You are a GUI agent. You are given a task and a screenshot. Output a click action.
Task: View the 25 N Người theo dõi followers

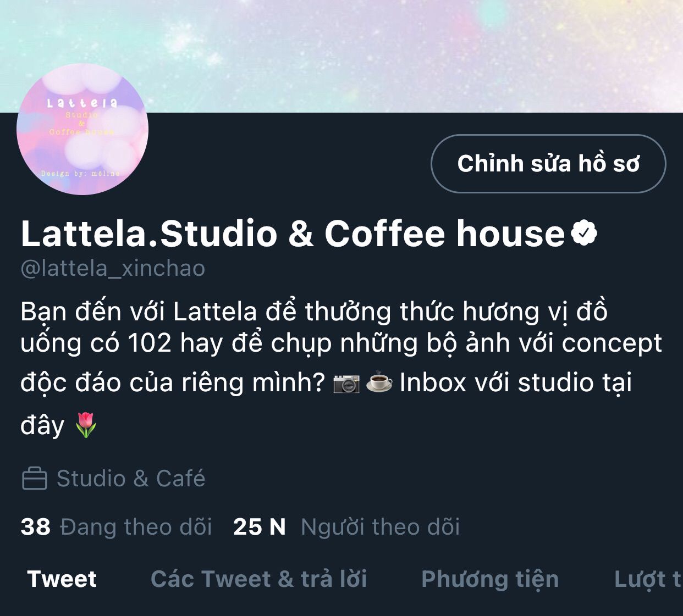[x=346, y=527]
